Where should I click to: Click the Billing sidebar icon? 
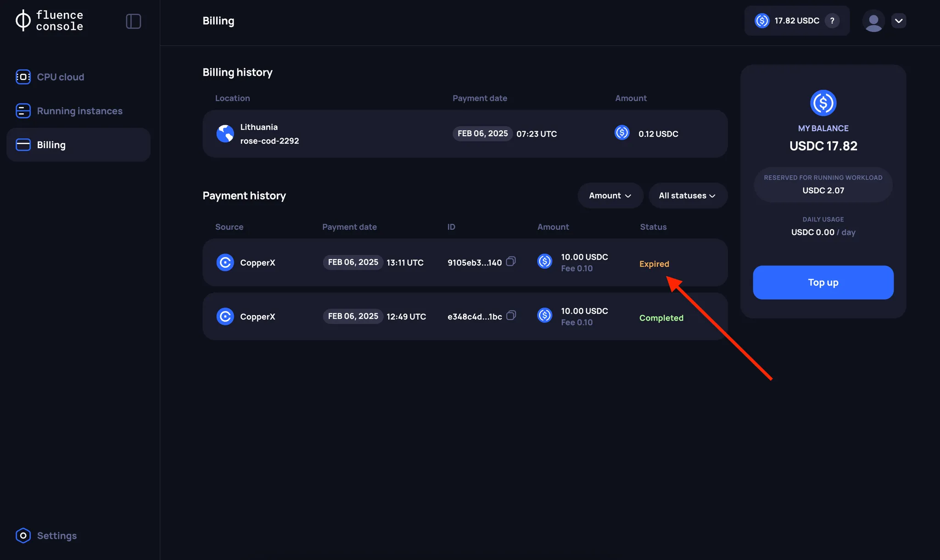tap(23, 144)
